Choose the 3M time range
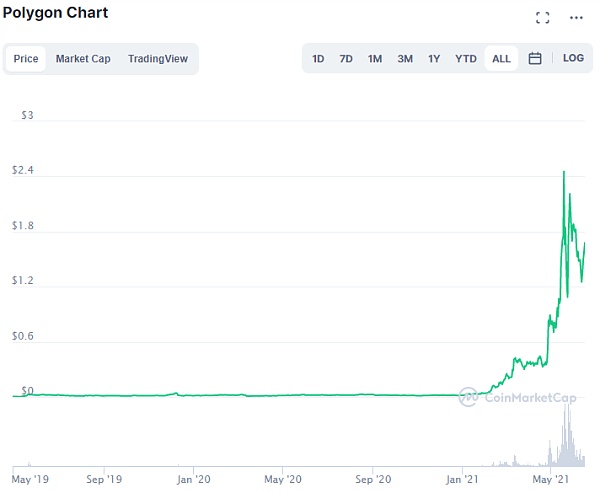 pos(405,59)
